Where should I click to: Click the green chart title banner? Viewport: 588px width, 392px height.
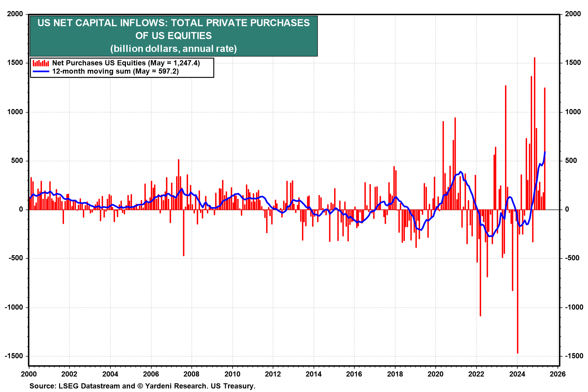pyautogui.click(x=174, y=29)
